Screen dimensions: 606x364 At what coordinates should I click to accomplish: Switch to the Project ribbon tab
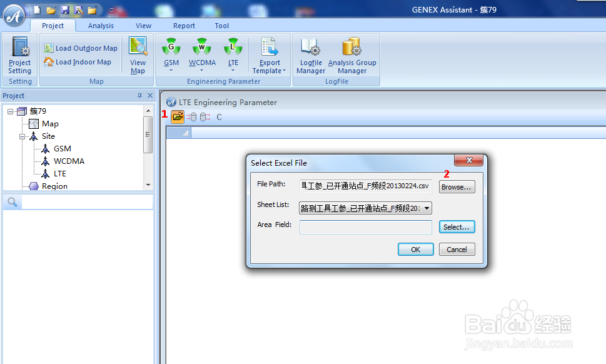53,26
